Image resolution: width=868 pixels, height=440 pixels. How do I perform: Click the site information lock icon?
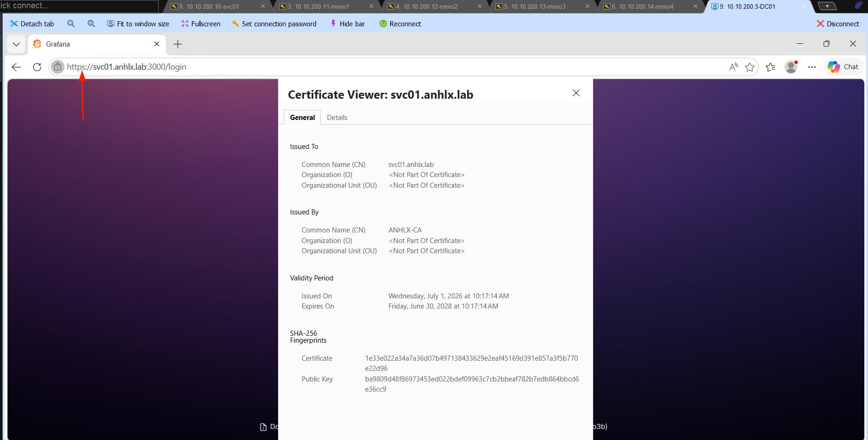[58, 67]
